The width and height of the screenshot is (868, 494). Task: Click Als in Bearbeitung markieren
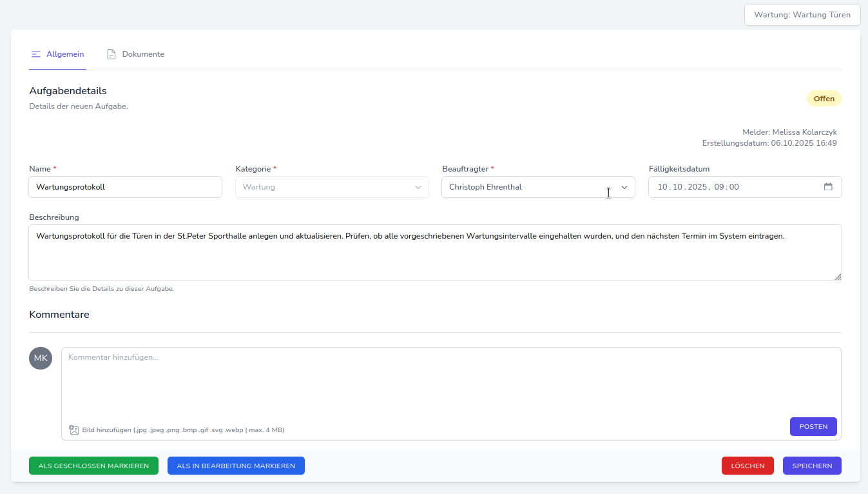point(236,466)
